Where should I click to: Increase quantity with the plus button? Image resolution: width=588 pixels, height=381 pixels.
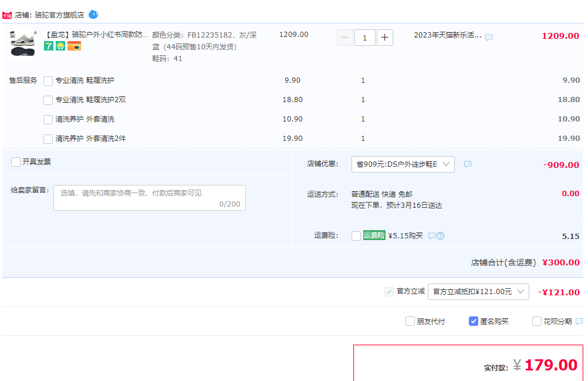385,38
